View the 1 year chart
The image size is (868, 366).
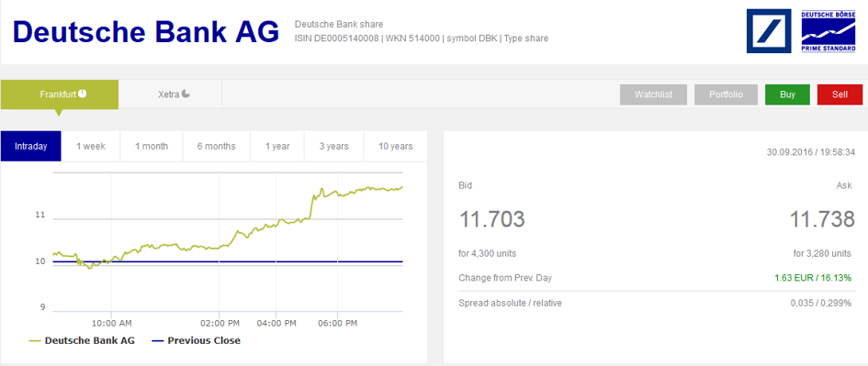pos(277,147)
